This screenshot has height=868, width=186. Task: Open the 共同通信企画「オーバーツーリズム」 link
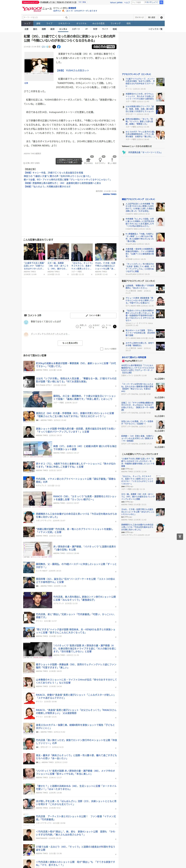coord(145,152)
